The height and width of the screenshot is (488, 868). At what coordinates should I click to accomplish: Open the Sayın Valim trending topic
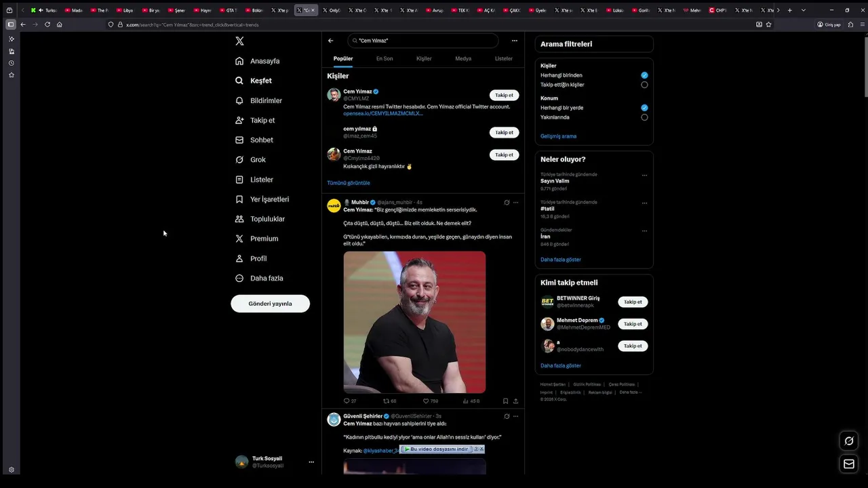[555, 181]
